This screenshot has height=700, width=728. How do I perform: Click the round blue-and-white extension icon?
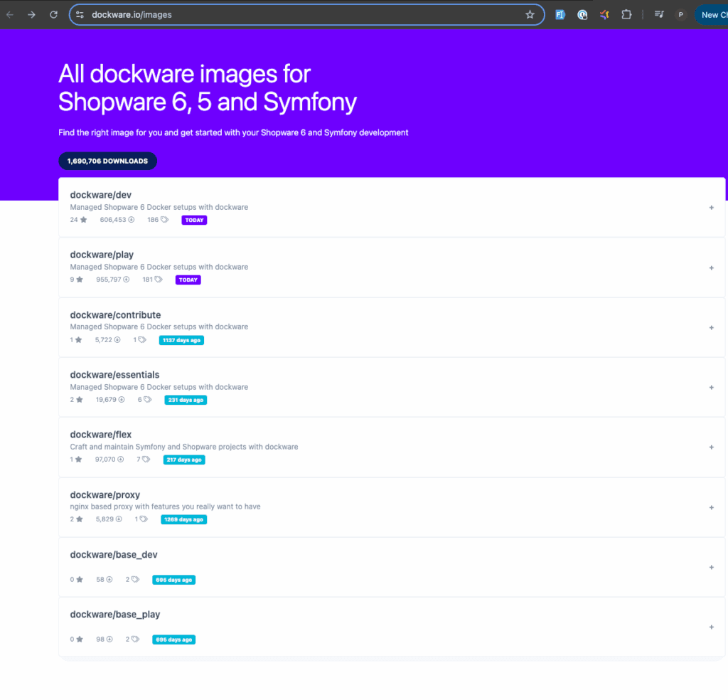582,15
